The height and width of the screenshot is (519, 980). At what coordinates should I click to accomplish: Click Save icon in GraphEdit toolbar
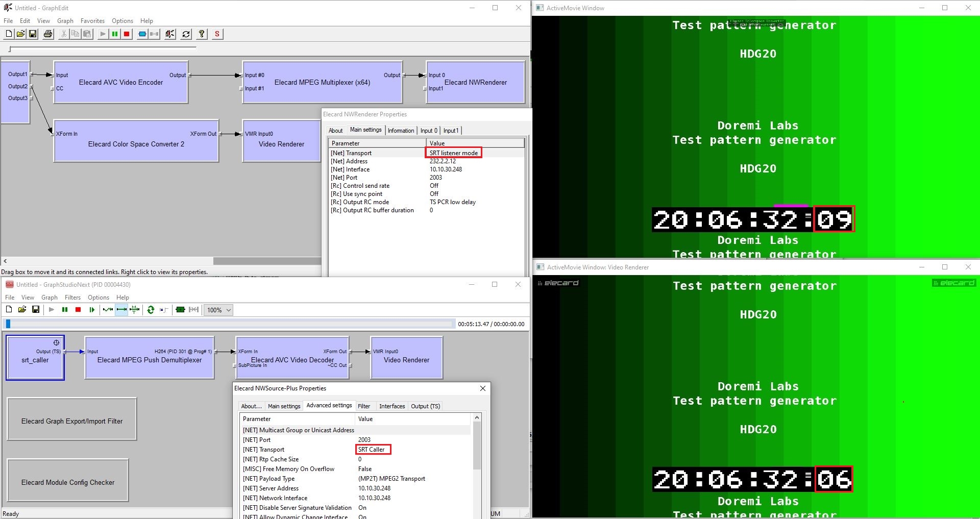pos(33,34)
